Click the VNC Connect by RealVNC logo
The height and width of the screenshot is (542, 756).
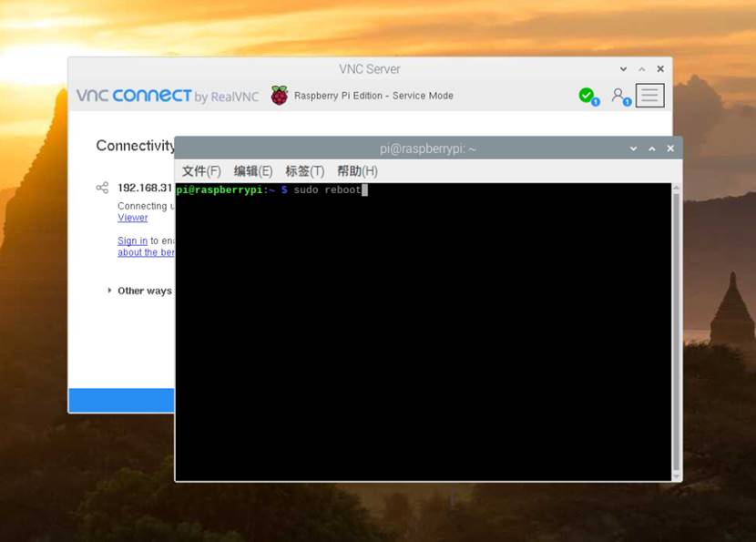(x=168, y=96)
